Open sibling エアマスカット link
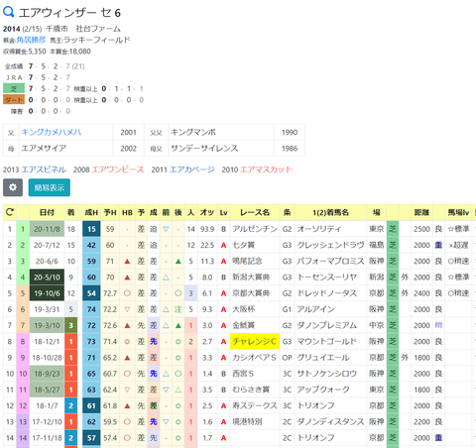Image resolution: width=476 pixels, height=448 pixels. click(266, 169)
